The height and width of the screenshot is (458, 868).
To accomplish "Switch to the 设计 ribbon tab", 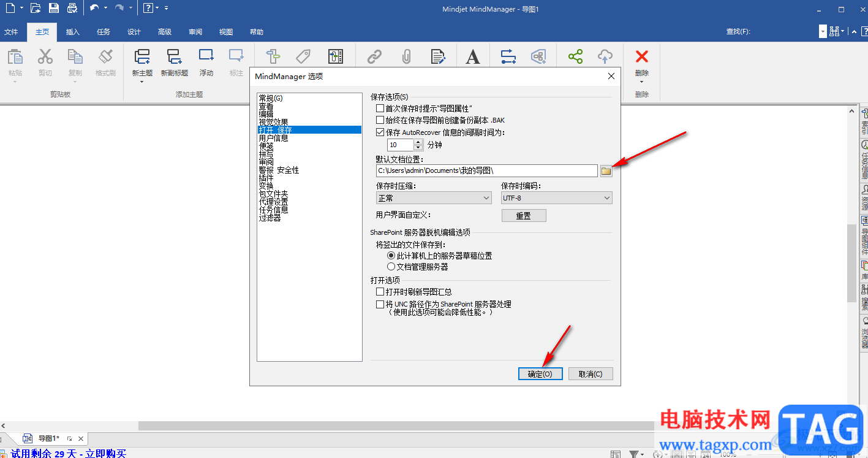I will click(134, 32).
